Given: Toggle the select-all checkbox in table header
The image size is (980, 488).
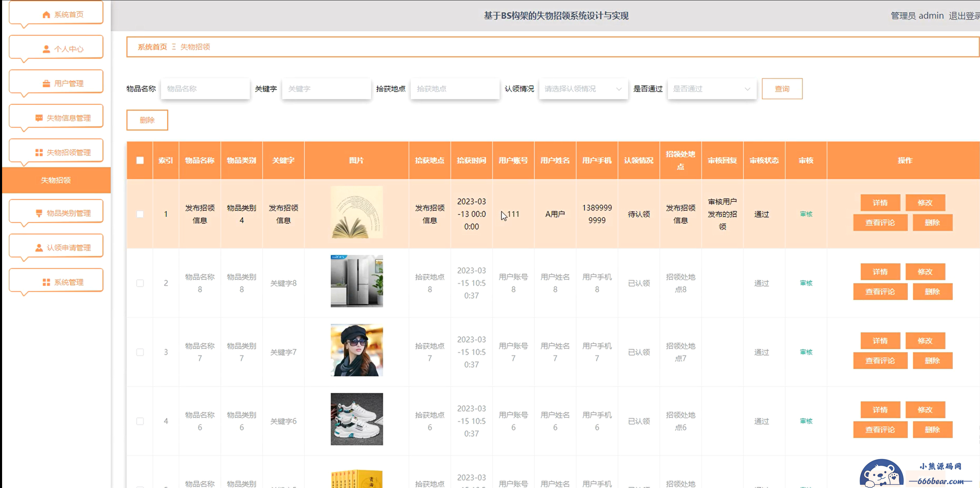Looking at the screenshot, I should 140,160.
